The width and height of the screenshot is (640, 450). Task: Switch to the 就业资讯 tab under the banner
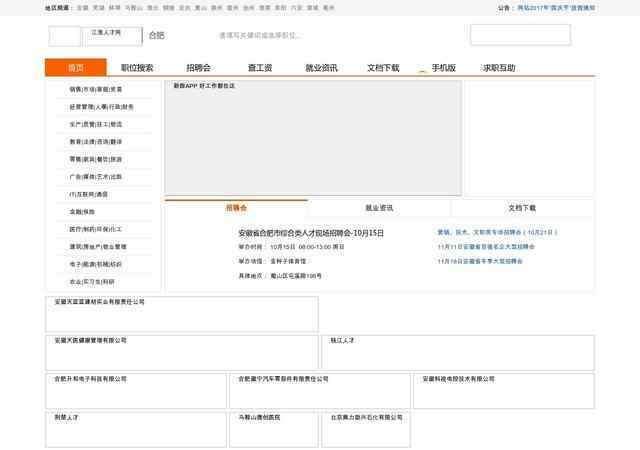[379, 208]
